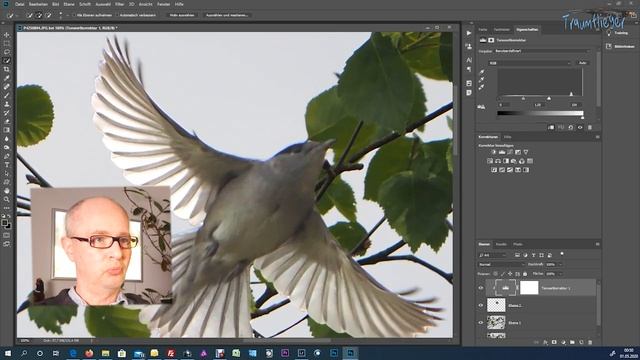
Task: Choose Add to selection mode in options bar
Action: coord(39,15)
